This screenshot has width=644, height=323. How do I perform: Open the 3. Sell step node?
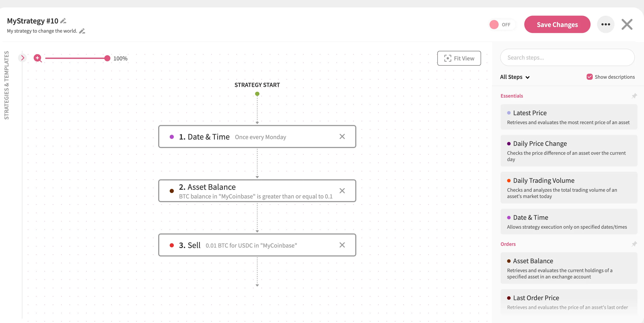pyautogui.click(x=257, y=245)
